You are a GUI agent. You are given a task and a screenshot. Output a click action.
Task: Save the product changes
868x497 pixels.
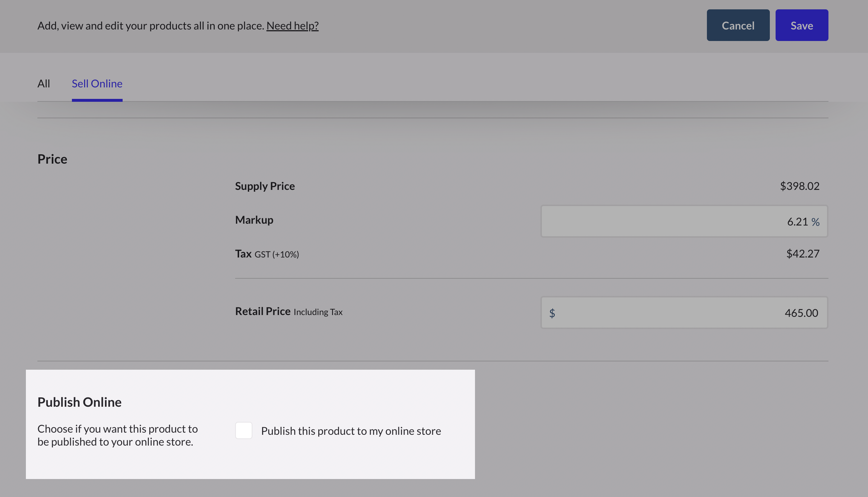pos(801,25)
